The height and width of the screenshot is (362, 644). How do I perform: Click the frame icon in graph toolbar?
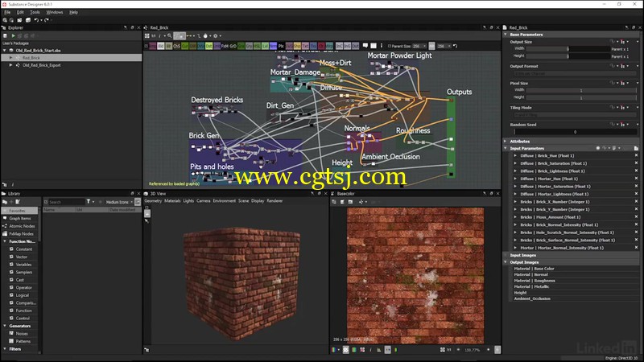tap(374, 46)
